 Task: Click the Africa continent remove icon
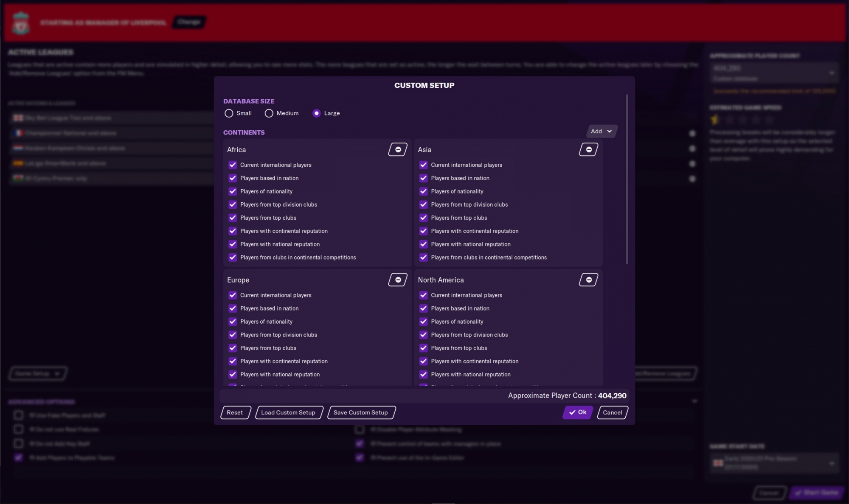(x=398, y=149)
